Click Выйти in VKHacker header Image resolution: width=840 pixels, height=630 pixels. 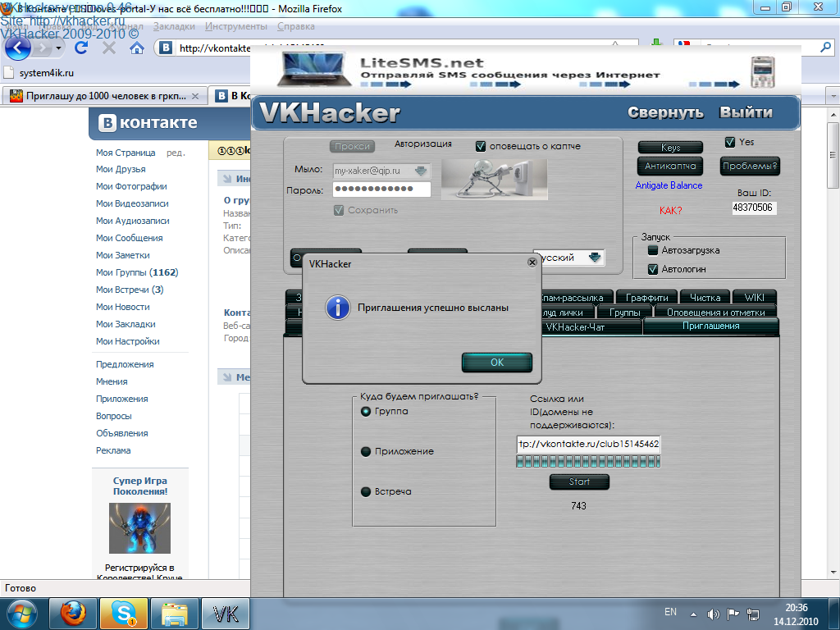pyautogui.click(x=746, y=112)
